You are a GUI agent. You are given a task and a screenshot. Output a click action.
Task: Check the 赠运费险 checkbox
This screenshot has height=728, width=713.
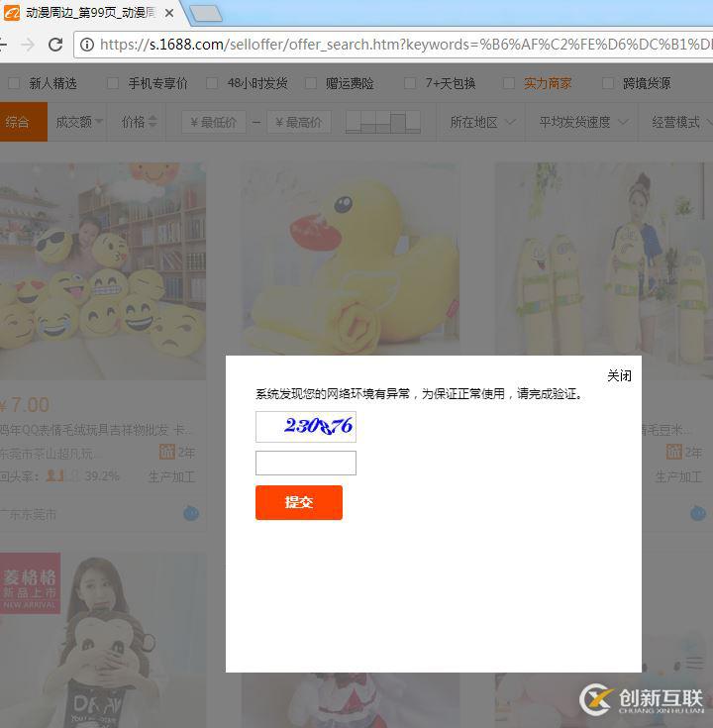click(x=311, y=83)
